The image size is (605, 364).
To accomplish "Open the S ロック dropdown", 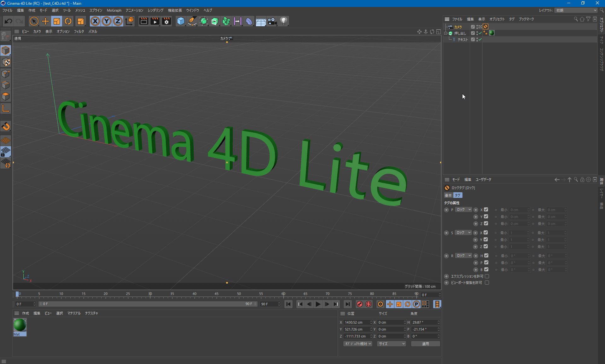I will [x=463, y=233].
